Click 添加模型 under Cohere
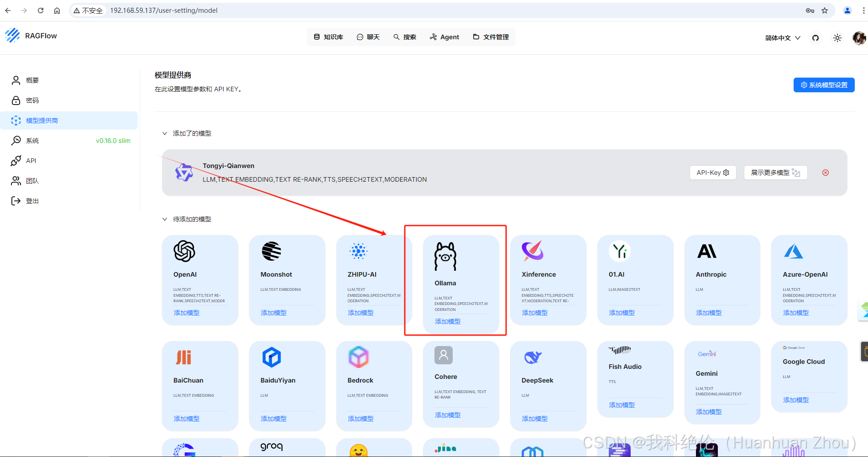 coord(448,415)
